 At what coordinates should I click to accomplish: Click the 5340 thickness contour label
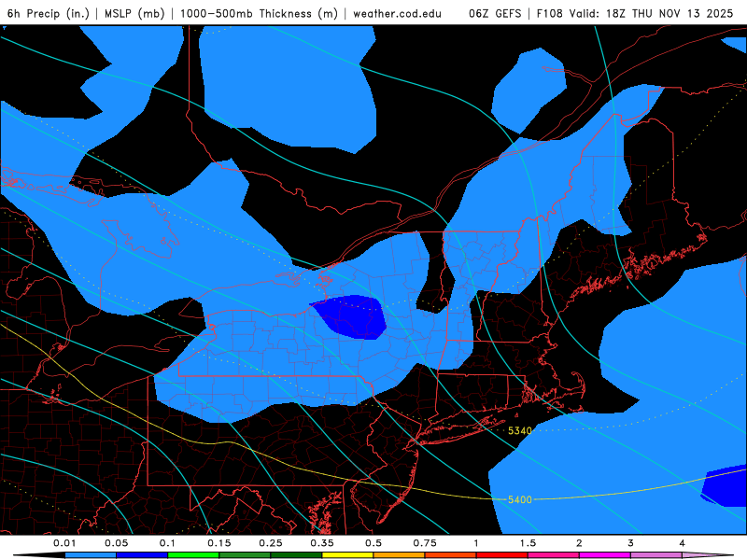520,431
